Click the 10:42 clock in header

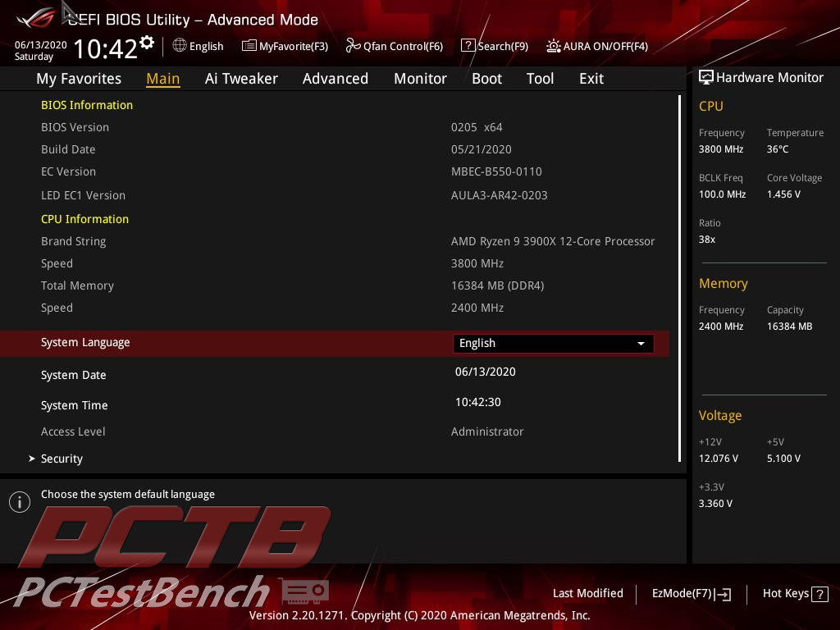106,48
